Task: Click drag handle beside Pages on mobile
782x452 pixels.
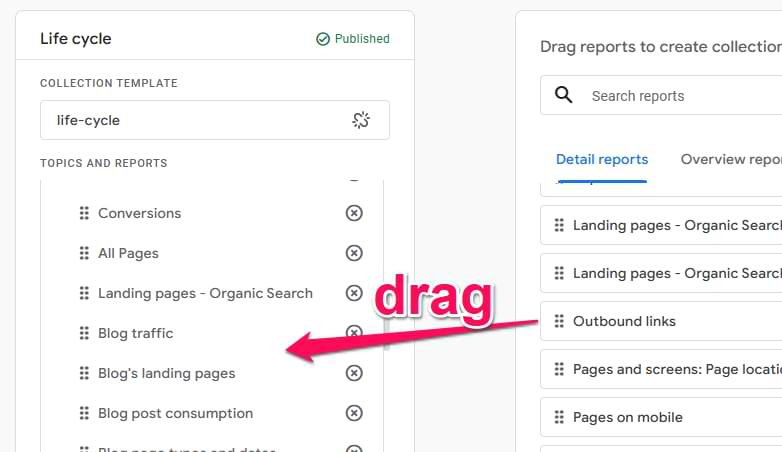Action: (558, 417)
